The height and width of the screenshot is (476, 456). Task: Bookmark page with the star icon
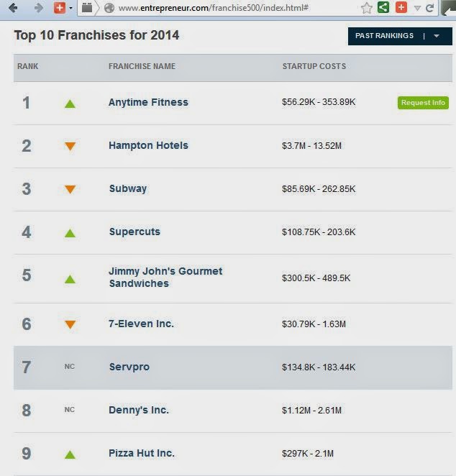pyautogui.click(x=366, y=8)
